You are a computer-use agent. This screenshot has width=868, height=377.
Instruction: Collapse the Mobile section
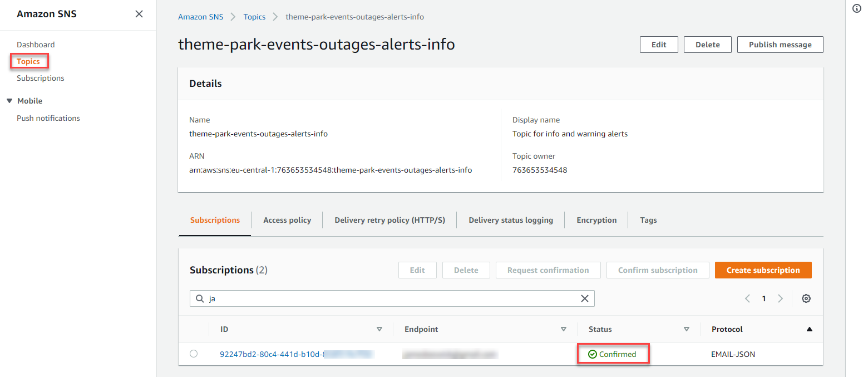click(x=9, y=101)
